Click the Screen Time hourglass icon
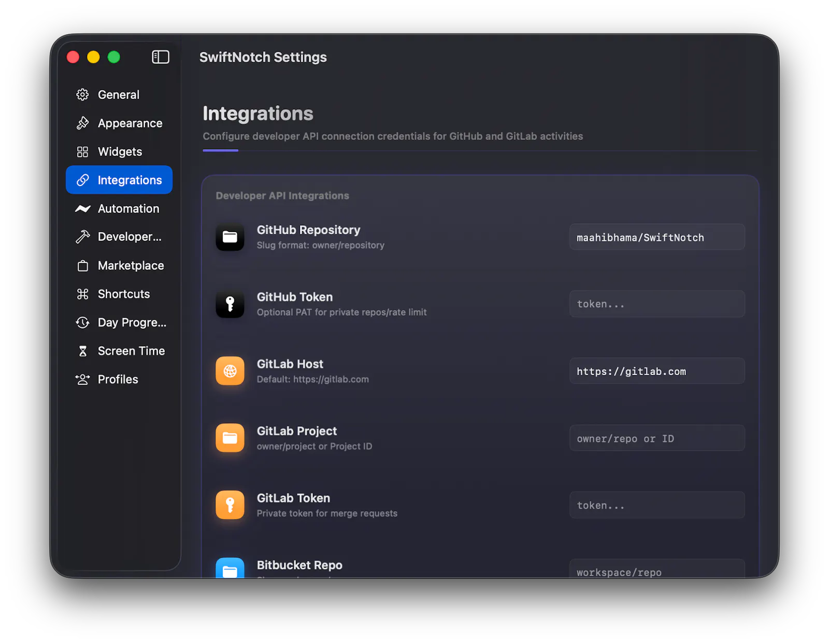829x644 pixels. point(82,351)
